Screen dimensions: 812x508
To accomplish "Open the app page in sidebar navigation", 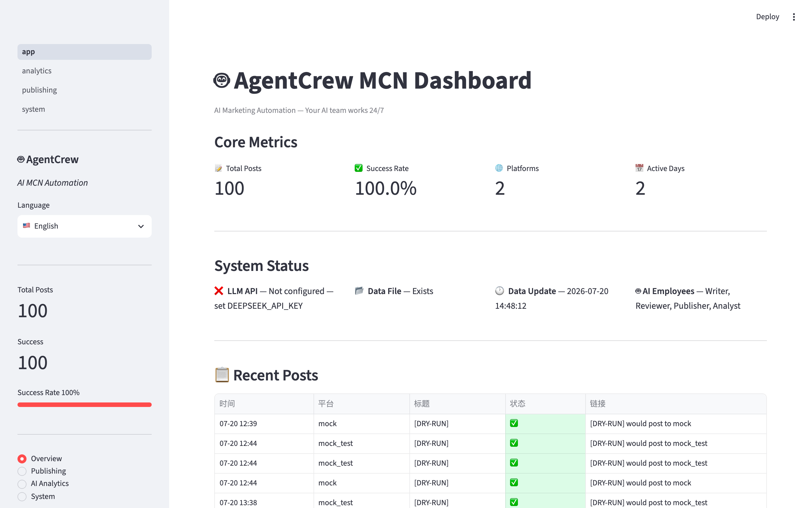I will [85, 52].
